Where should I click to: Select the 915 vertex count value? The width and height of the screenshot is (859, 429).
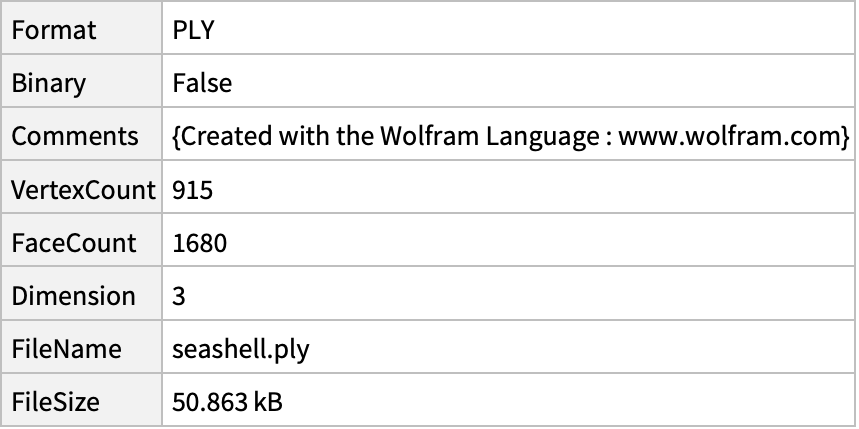pyautogui.click(x=192, y=190)
